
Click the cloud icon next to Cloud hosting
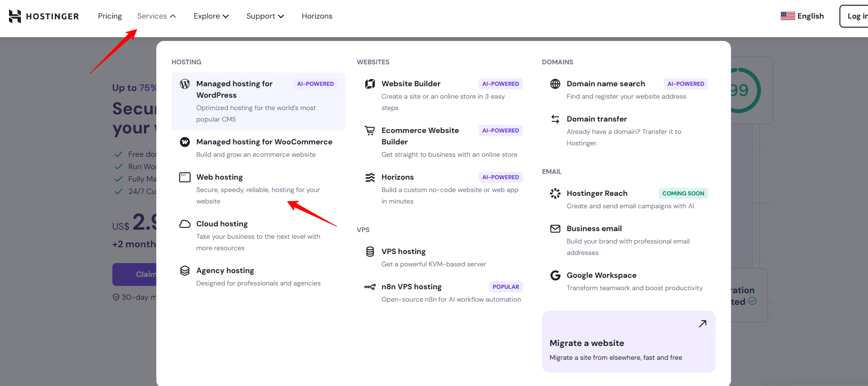pyautogui.click(x=185, y=224)
